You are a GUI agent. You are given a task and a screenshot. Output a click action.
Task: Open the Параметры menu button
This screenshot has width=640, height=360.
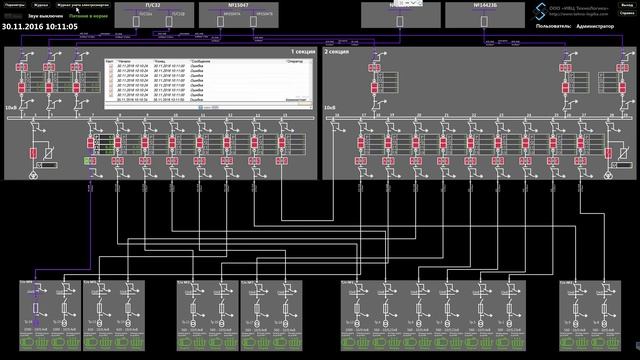15,5
